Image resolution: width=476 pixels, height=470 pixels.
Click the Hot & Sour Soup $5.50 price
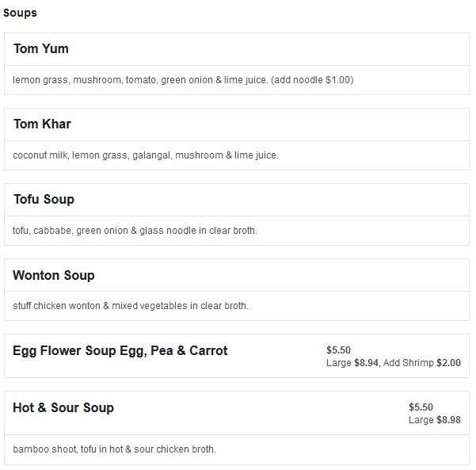coord(421,407)
